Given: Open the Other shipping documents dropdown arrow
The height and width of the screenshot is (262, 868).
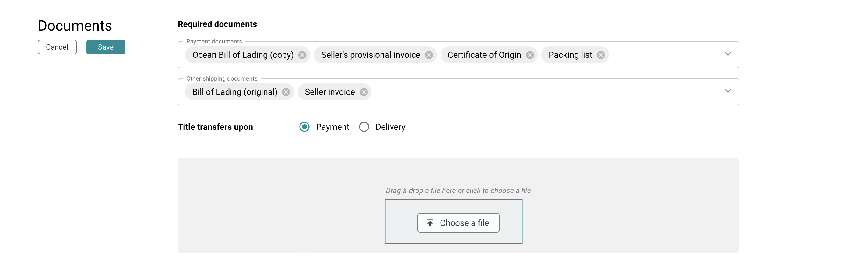Looking at the screenshot, I should point(727,91).
